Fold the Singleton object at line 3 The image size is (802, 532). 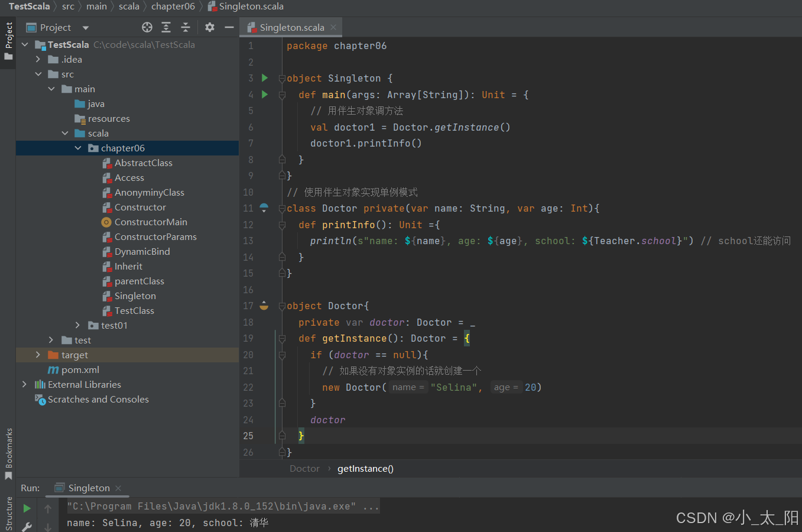point(282,78)
